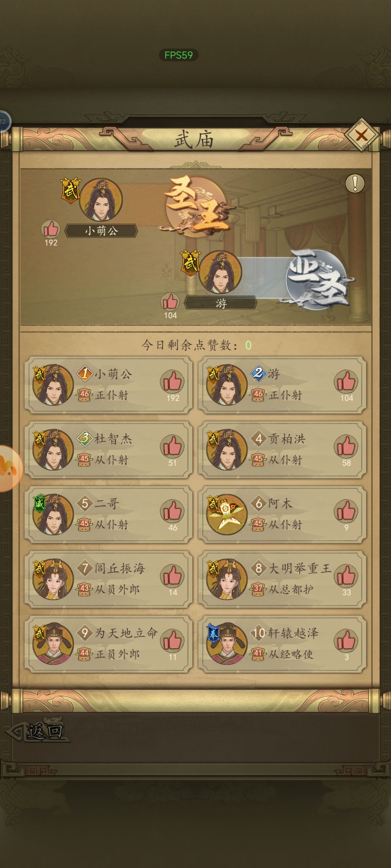Tap the thumbs-up beside 二哥
The width and height of the screenshot is (391, 868).
click(x=172, y=511)
